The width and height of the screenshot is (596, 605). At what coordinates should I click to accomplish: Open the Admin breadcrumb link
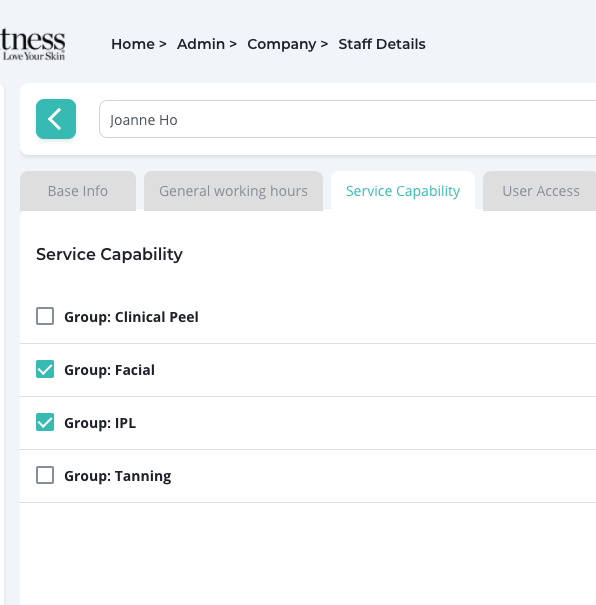pyautogui.click(x=201, y=44)
